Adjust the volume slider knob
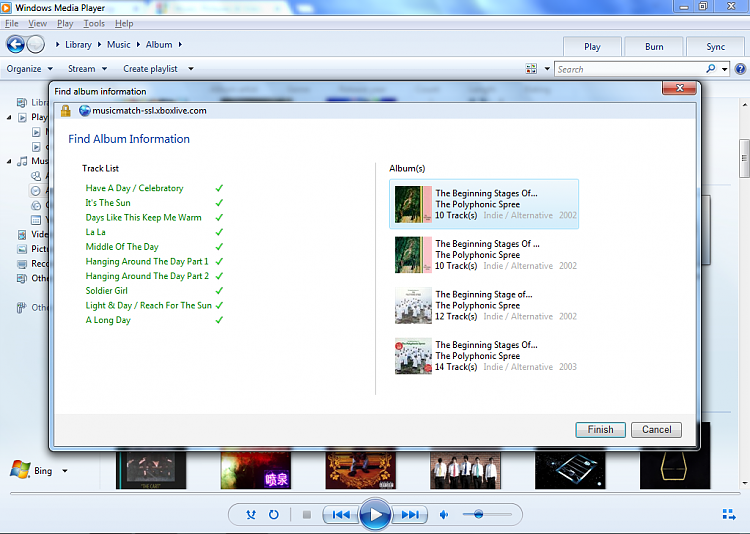 tap(478, 514)
